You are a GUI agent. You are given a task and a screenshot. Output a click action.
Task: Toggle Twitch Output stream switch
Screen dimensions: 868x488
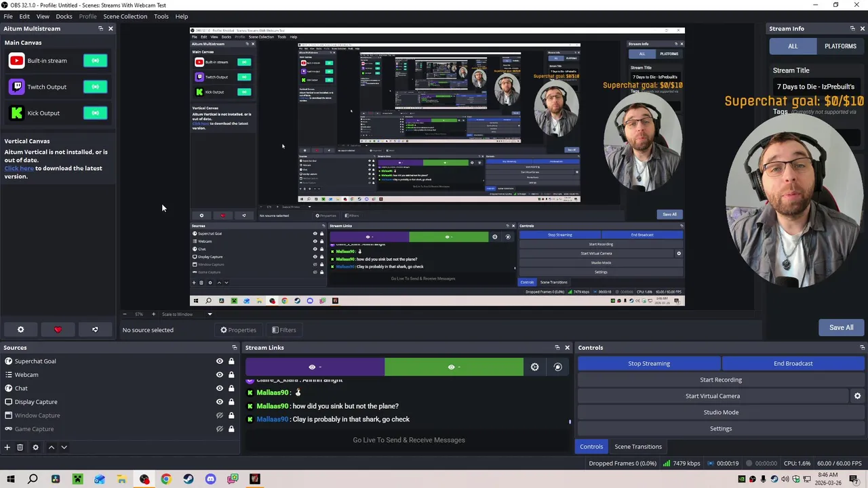(95, 87)
